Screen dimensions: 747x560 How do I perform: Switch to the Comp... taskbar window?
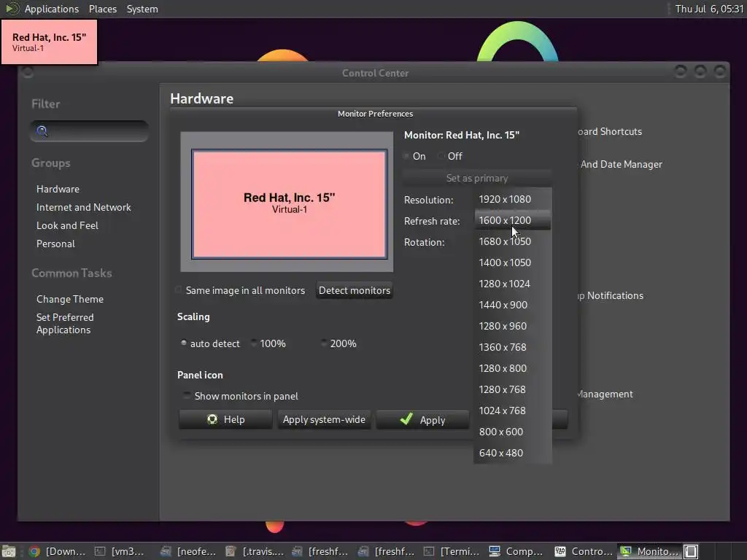click(517, 551)
